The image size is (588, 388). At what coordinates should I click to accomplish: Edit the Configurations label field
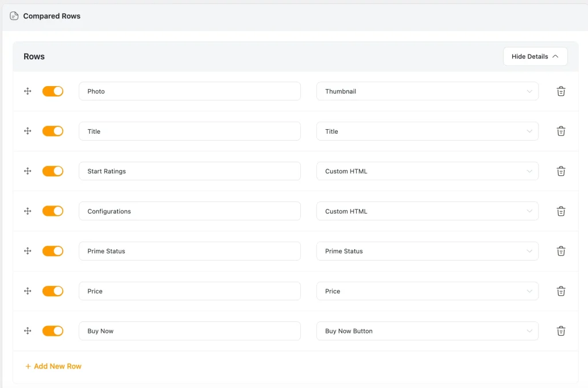[x=189, y=211]
